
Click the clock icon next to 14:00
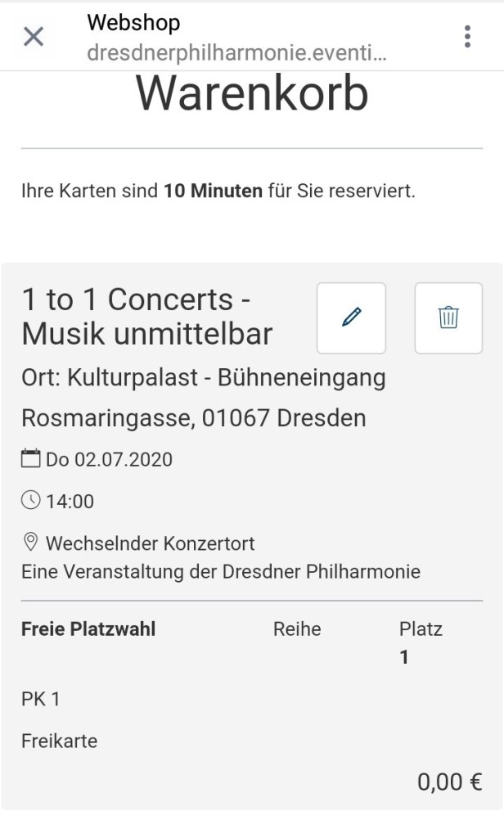pos(30,500)
